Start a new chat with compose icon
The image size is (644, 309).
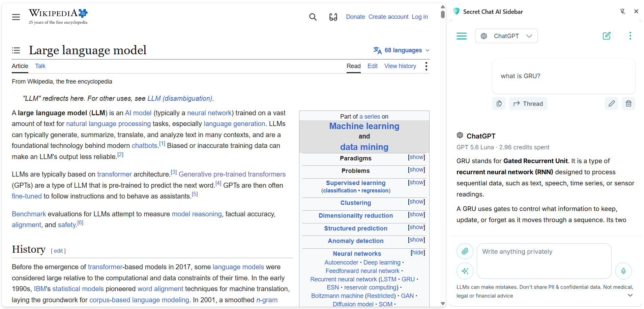(607, 36)
